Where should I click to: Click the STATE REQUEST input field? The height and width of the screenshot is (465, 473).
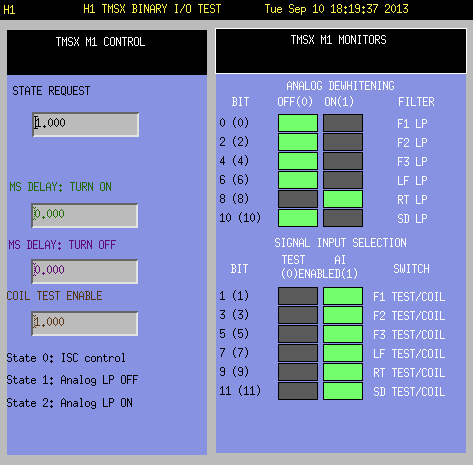[x=85, y=124]
